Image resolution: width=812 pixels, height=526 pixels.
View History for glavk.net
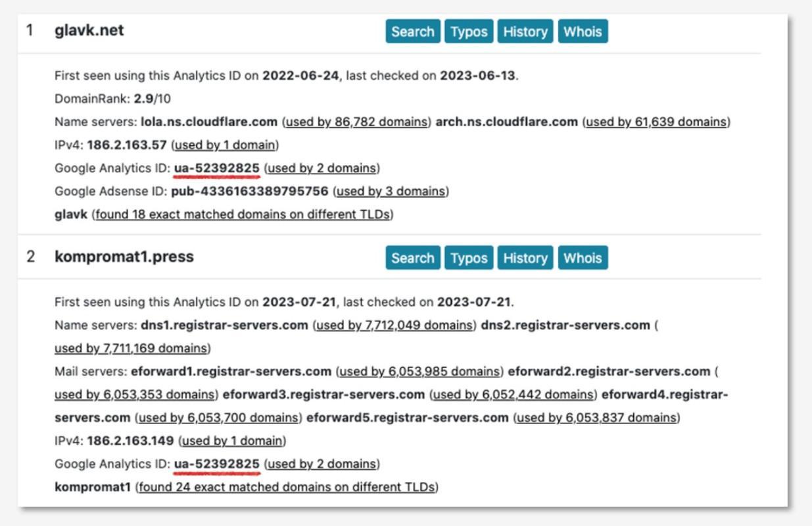point(525,32)
